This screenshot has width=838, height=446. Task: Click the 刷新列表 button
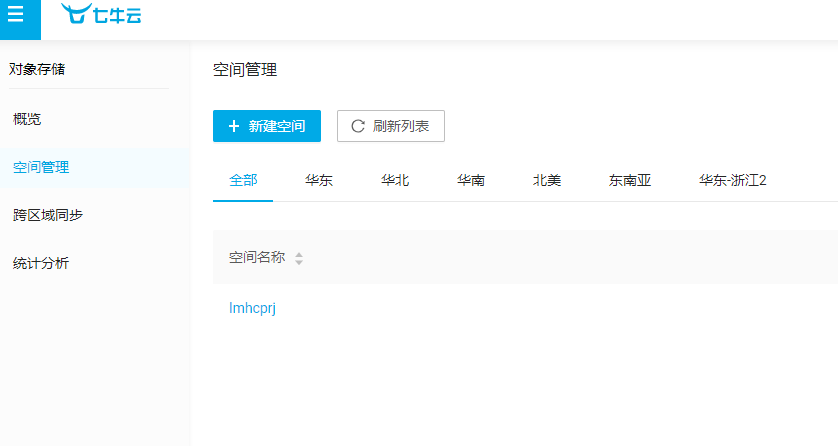(x=391, y=126)
